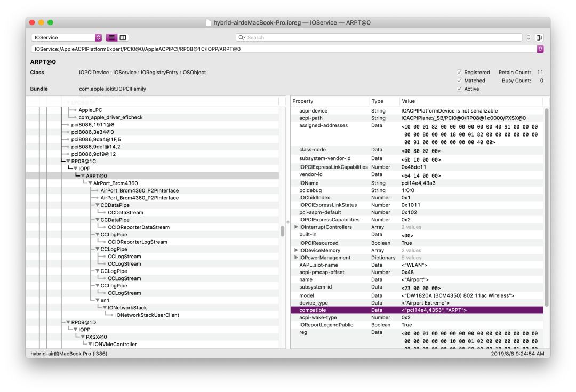Viewport: 576px width, 392px height.
Task: Collapse the CCLogPipe containing CCIOReporterLogStream
Action: pos(98,234)
